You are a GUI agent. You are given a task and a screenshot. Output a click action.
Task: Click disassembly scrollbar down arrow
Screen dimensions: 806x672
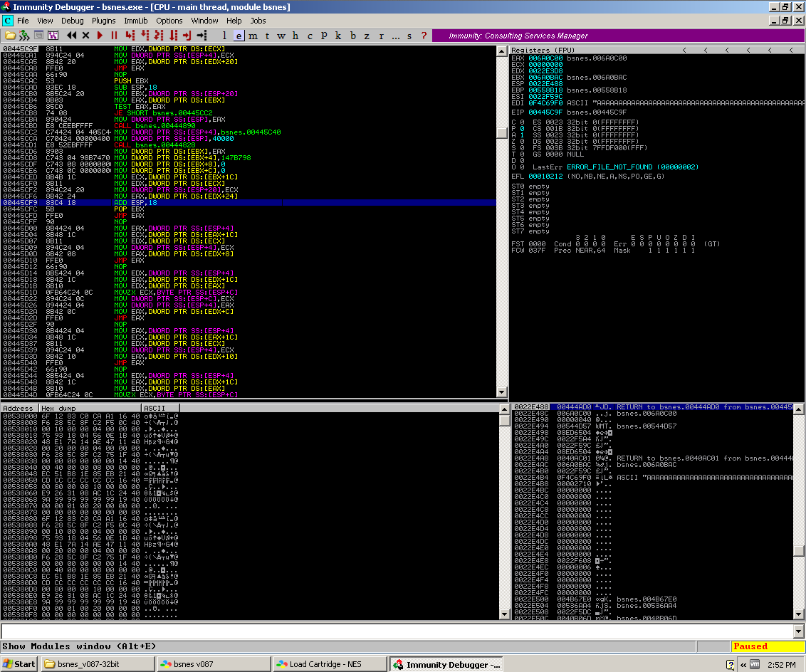(502, 392)
